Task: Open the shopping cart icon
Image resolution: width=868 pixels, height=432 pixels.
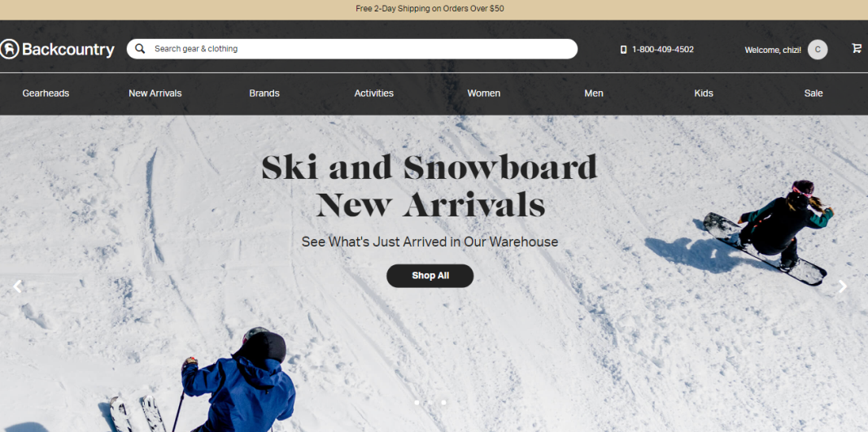Action: pyautogui.click(x=857, y=49)
